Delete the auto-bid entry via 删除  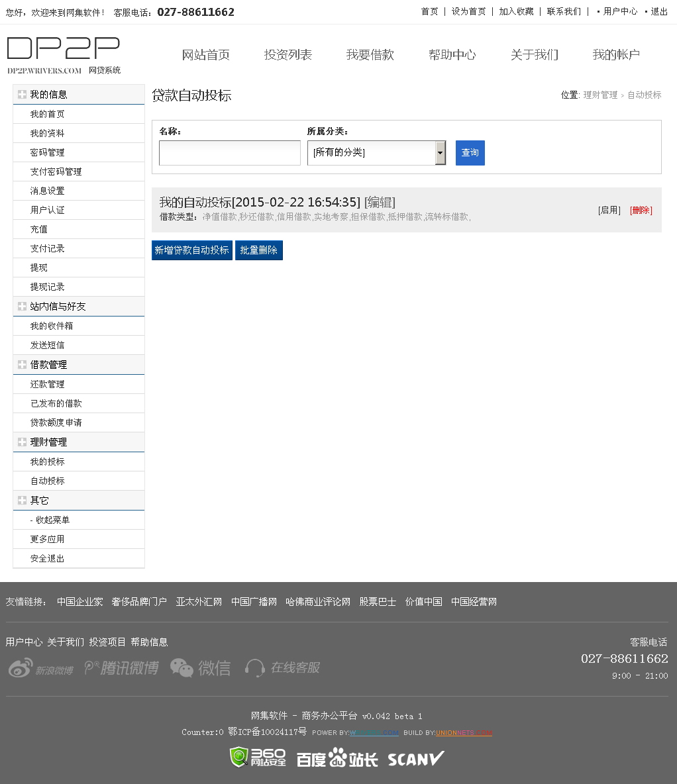(641, 211)
